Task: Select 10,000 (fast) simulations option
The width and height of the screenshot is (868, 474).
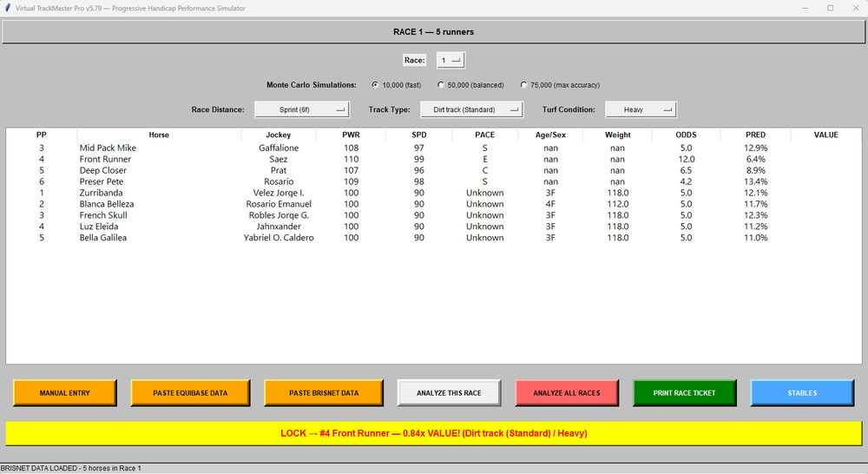Action: tap(375, 85)
